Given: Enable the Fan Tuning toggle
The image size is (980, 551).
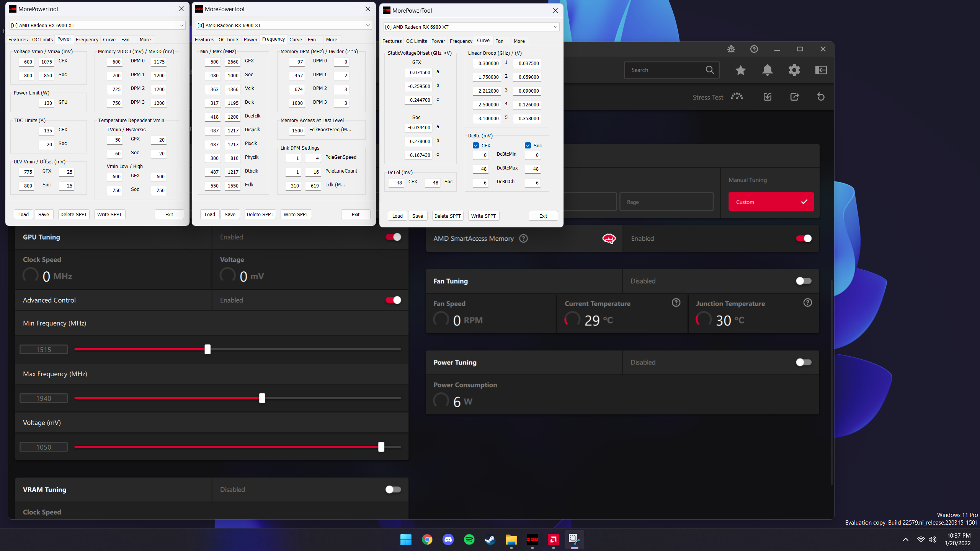Looking at the screenshot, I should tap(803, 281).
